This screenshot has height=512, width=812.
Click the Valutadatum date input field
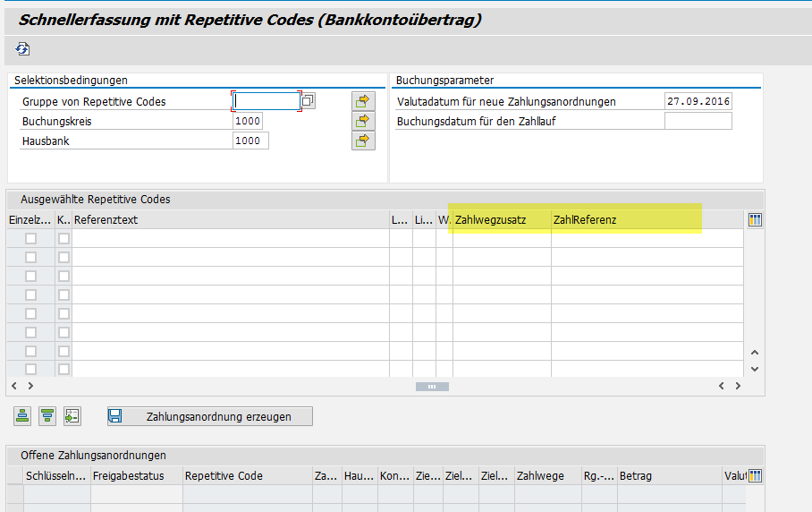(698, 101)
